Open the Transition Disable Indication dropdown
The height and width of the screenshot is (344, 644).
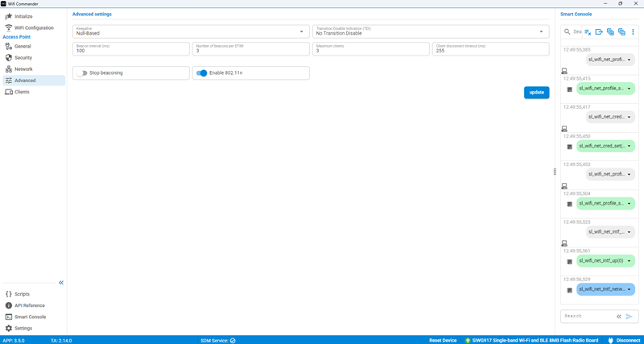(x=431, y=31)
